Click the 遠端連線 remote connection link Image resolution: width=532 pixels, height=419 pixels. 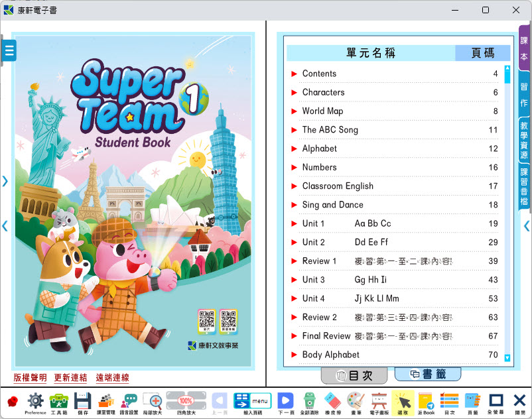pyautogui.click(x=112, y=378)
